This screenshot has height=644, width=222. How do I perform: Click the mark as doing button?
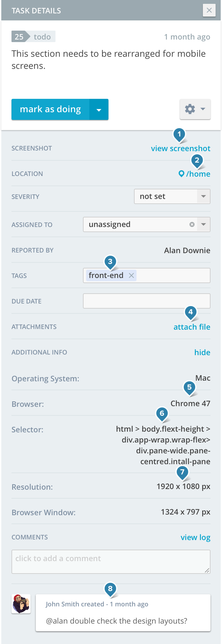tap(50, 109)
